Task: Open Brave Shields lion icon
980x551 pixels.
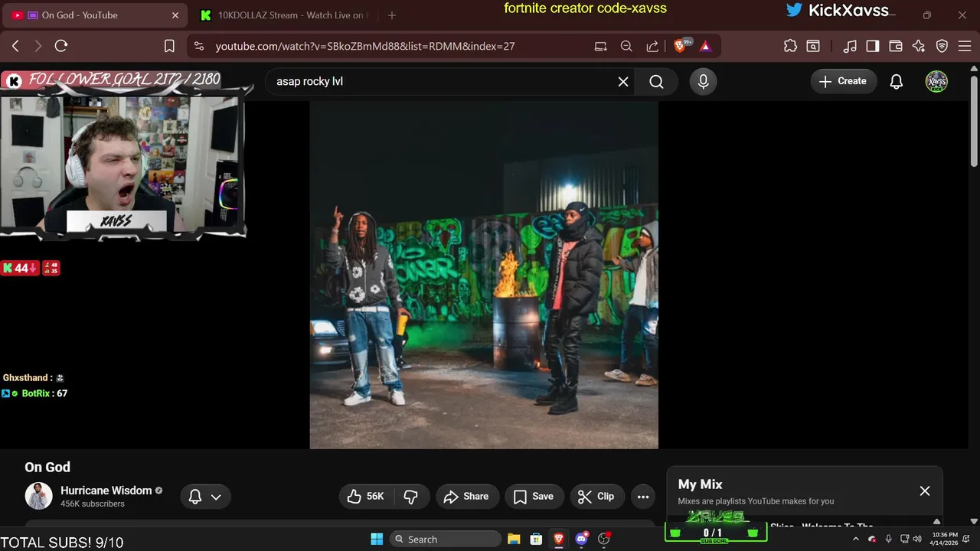Action: pyautogui.click(x=680, y=46)
